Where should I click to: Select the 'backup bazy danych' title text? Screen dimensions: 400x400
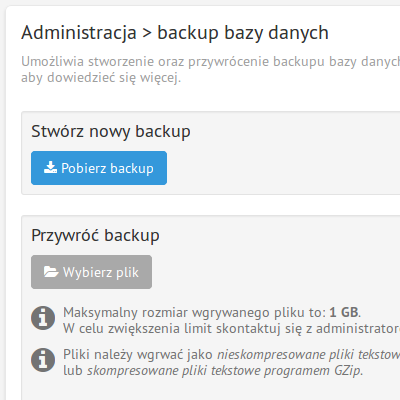[x=243, y=33]
